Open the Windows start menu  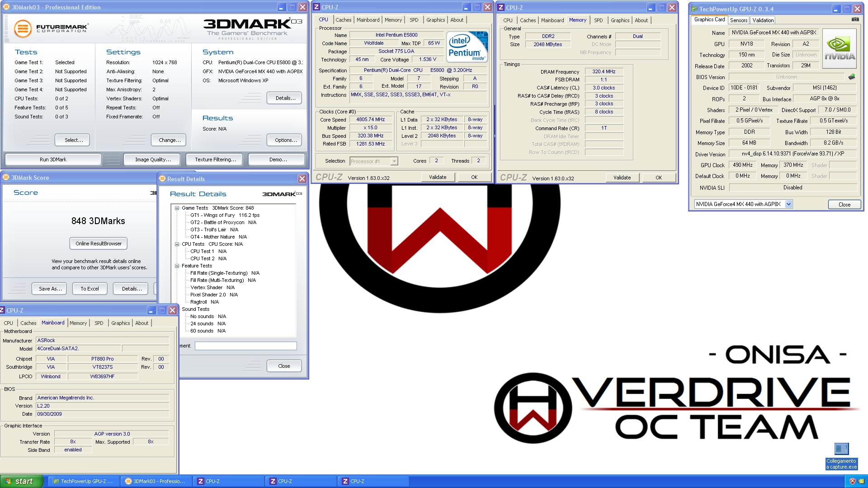[22, 481]
